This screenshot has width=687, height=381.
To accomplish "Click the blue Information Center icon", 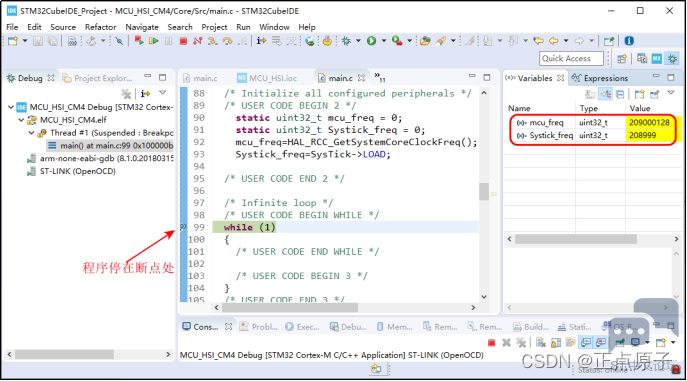I will 629,41.
